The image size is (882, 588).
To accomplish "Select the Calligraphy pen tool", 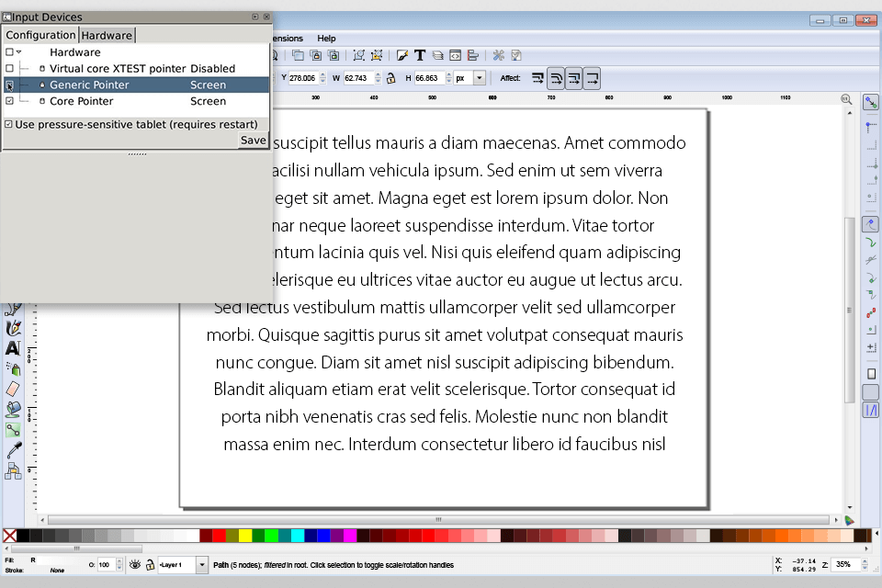I will tap(13, 327).
